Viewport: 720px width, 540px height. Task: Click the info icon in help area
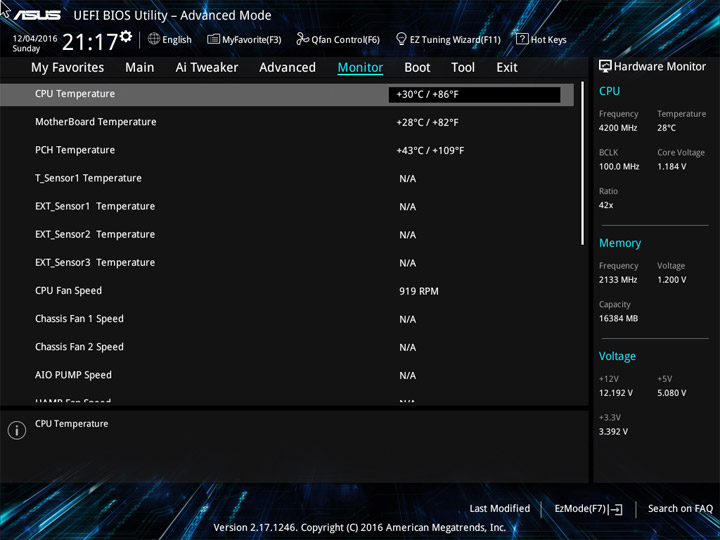[17, 430]
